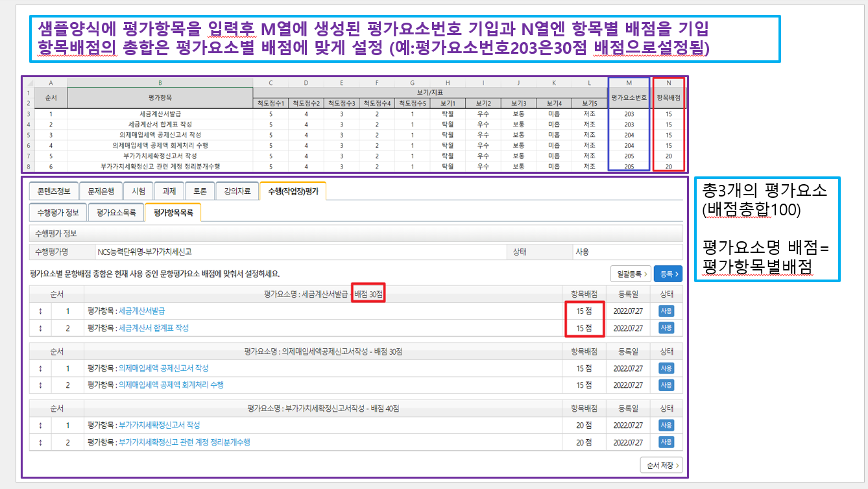Click the 평가항목 column header cell in spreadsheet

160,98
